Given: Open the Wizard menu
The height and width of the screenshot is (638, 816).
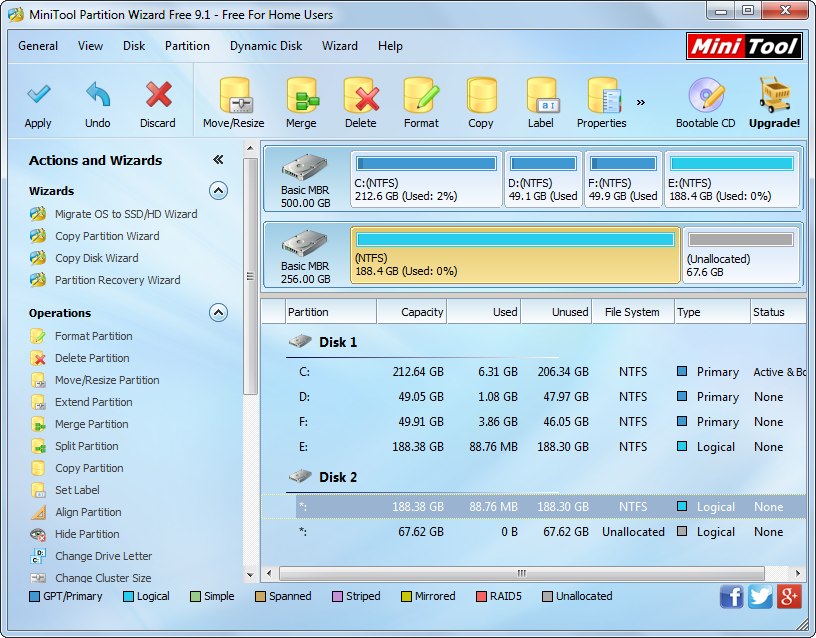Looking at the screenshot, I should click(x=340, y=46).
